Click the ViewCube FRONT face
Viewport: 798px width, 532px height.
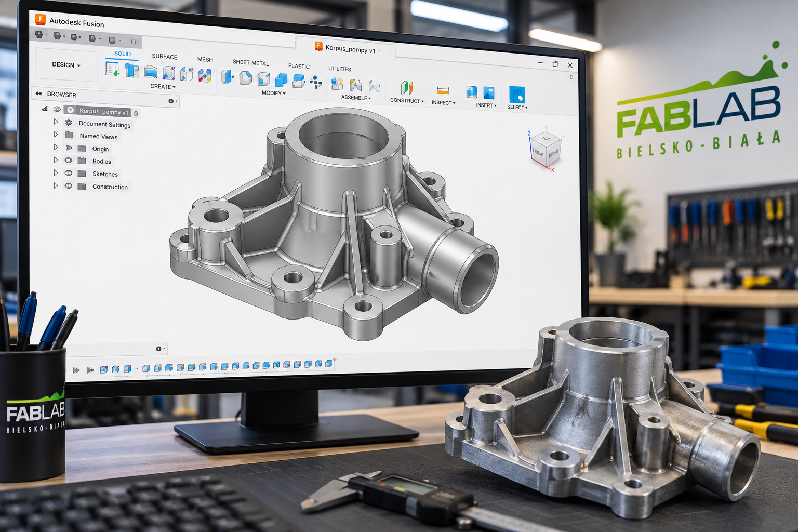(x=538, y=153)
